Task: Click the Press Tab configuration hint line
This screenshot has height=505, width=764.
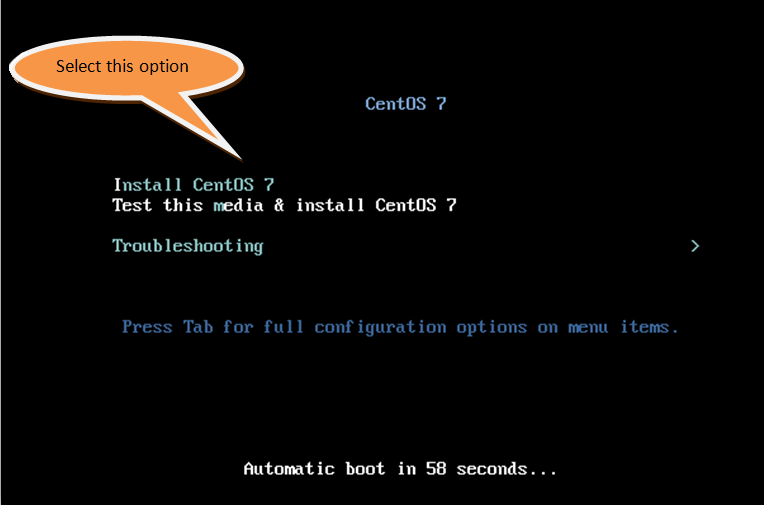Action: 400,327
